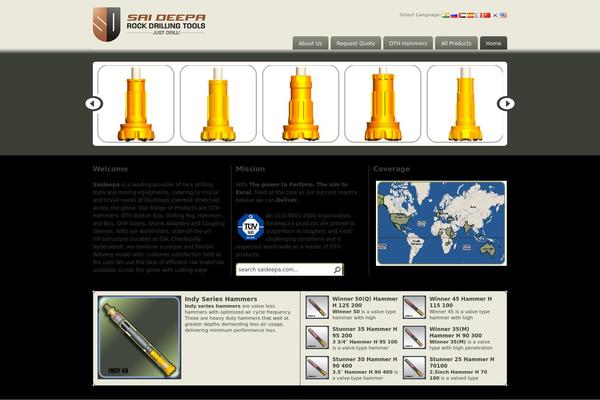Viewport: 600px width, 400px height.
Task: Click the Sai Deepa shield logo
Action: click(107, 24)
